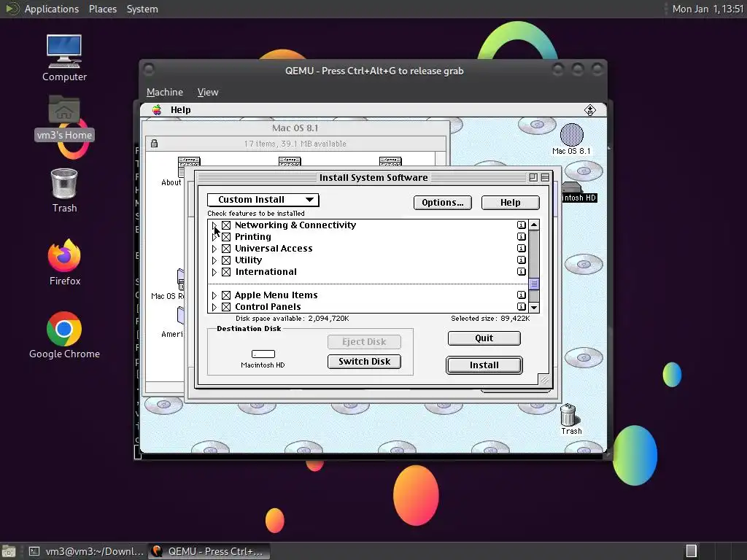This screenshot has height=560, width=747.
Task: Expand the Utility disclosure triangle
Action: (x=214, y=260)
